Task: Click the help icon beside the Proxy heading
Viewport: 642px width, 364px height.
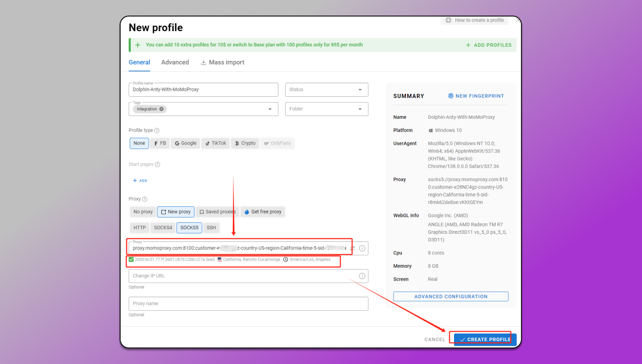Action: pyautogui.click(x=144, y=199)
